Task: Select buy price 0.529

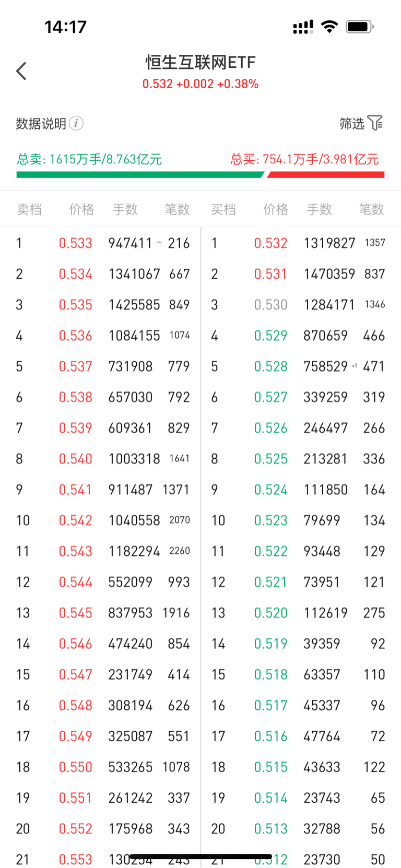Action: [x=271, y=336]
